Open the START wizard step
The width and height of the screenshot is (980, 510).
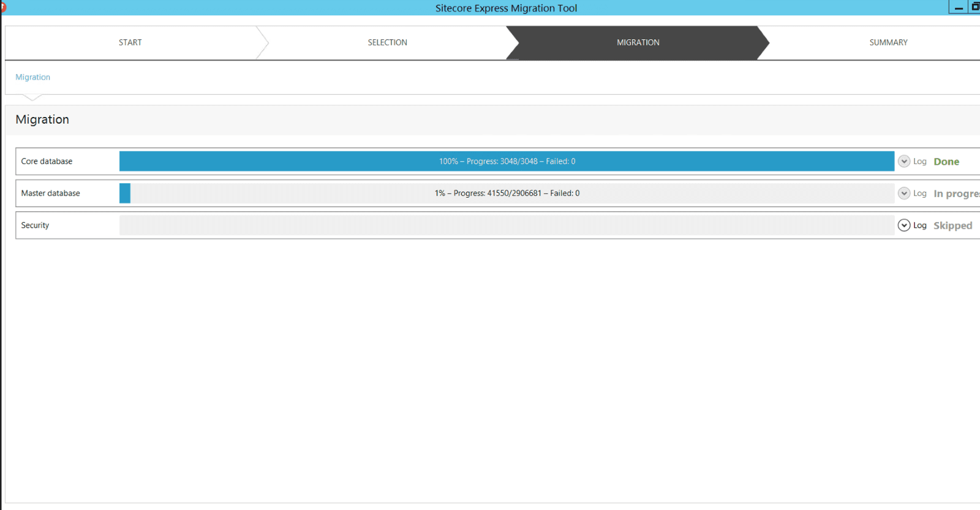[130, 42]
